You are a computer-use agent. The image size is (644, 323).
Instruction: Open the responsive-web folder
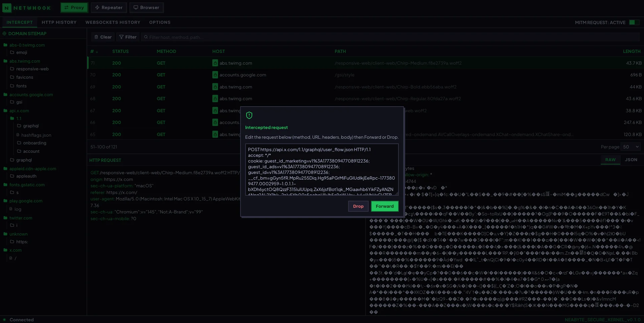click(x=29, y=69)
